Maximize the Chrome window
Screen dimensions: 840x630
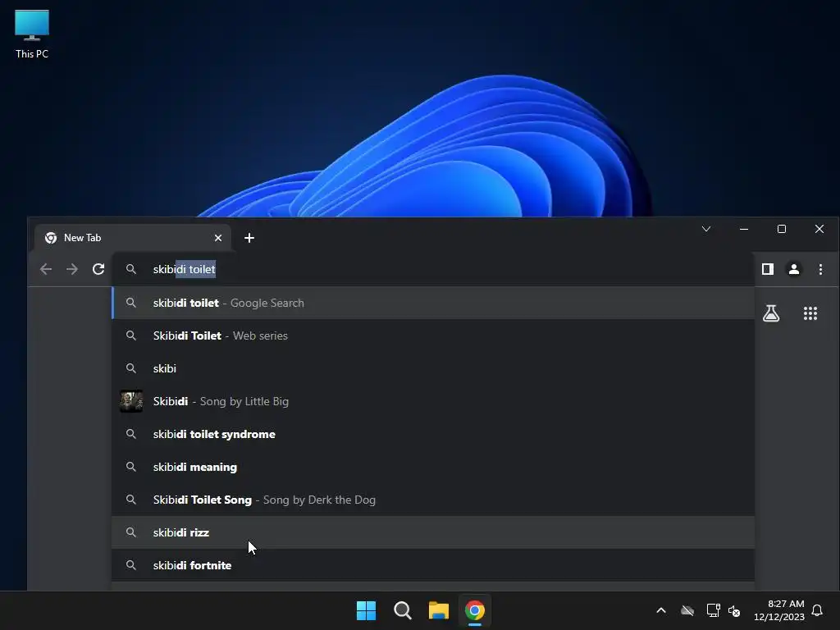click(x=782, y=230)
